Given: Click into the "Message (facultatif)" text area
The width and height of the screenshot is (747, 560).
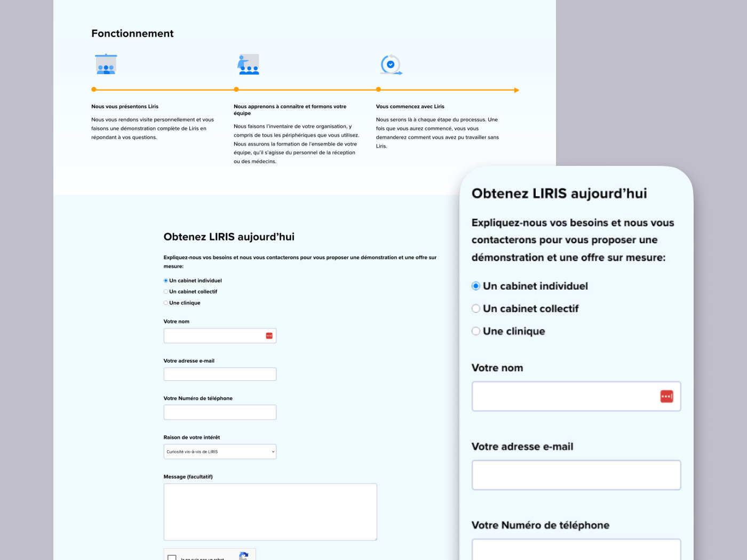Looking at the screenshot, I should tap(270, 512).
